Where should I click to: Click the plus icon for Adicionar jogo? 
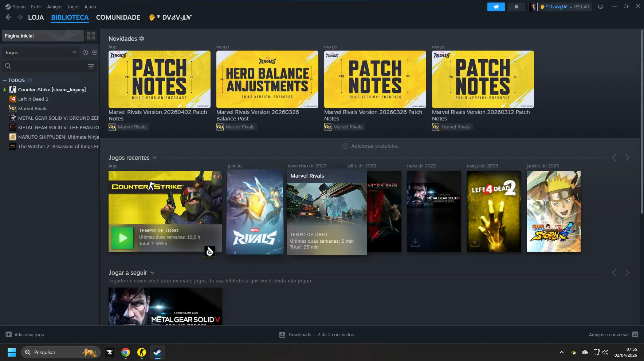pos(9,334)
